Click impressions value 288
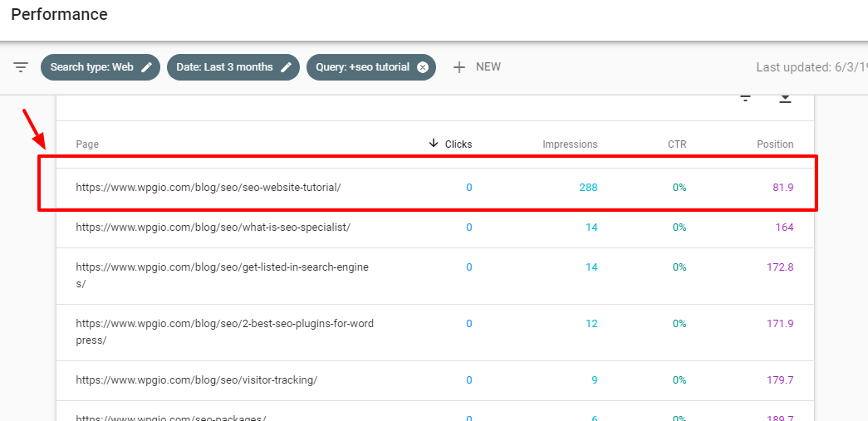Screen dimensions: 868x421 (588, 188)
